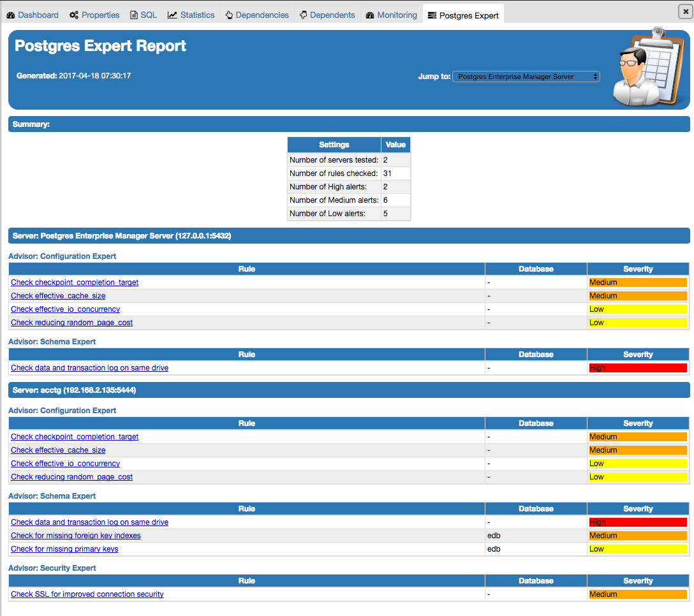Click the orange Medium severity for missing foreign key indexes
The width and height of the screenshot is (694, 616).
[x=638, y=536]
